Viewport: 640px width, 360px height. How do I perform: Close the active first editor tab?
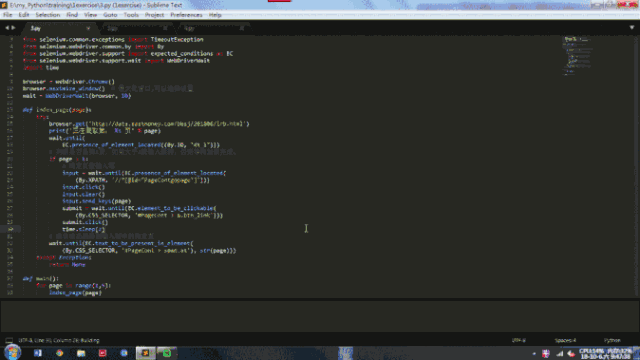pos(88,28)
